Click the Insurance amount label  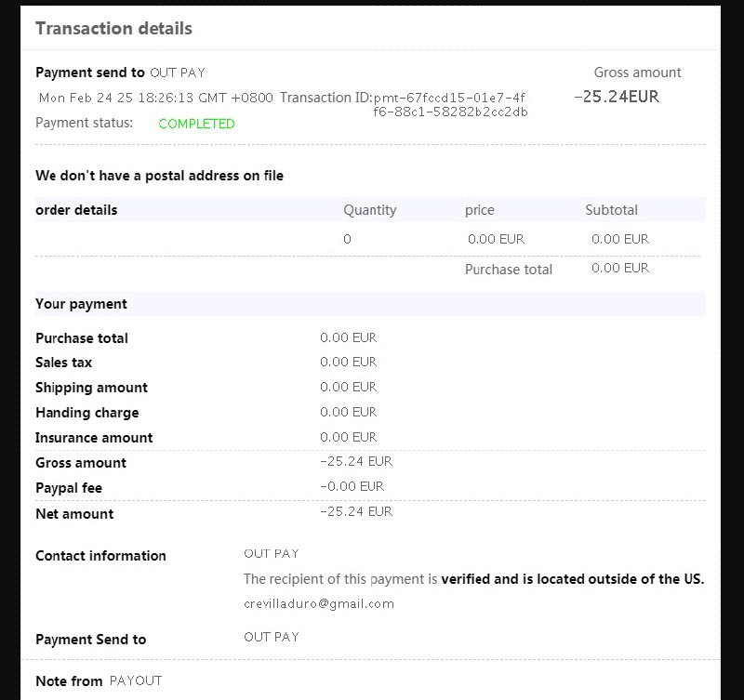coord(94,438)
